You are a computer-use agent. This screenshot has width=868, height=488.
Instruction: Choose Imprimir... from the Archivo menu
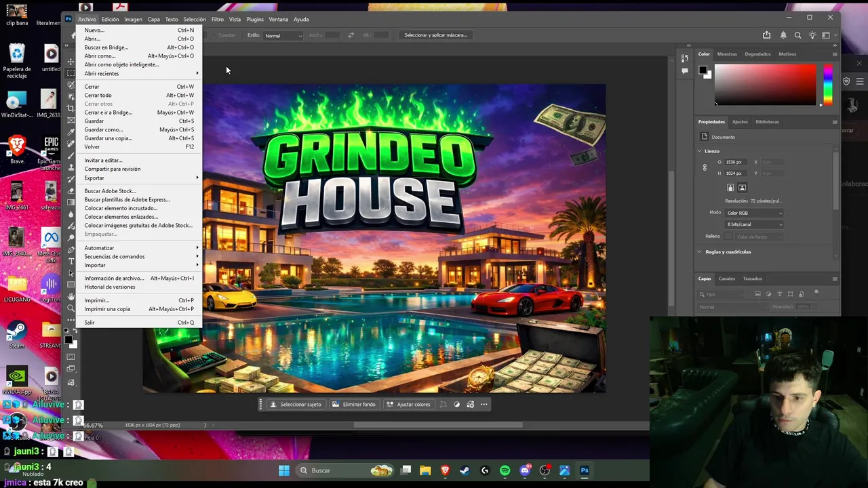[x=141, y=300]
